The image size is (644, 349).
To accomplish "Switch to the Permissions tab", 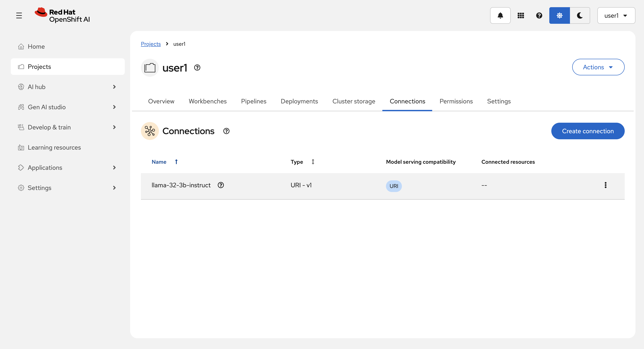I will [x=456, y=101].
